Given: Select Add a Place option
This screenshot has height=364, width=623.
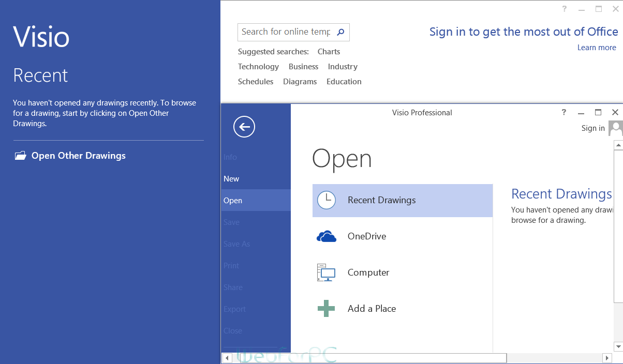Looking at the screenshot, I should (403, 309).
